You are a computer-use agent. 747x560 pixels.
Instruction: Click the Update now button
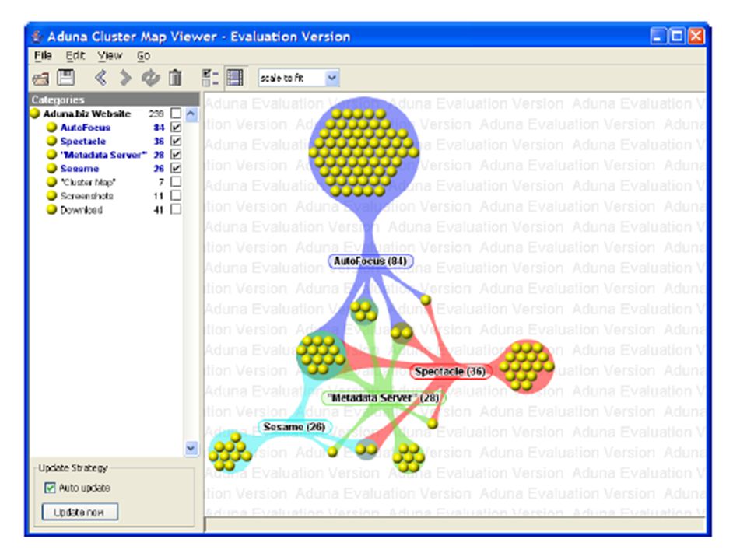tap(79, 512)
